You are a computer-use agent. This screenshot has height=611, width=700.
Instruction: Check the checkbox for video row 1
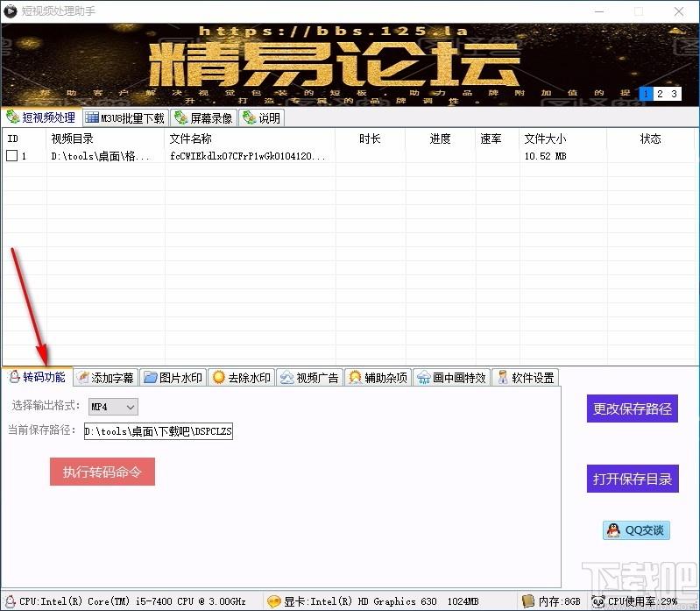(x=12, y=155)
